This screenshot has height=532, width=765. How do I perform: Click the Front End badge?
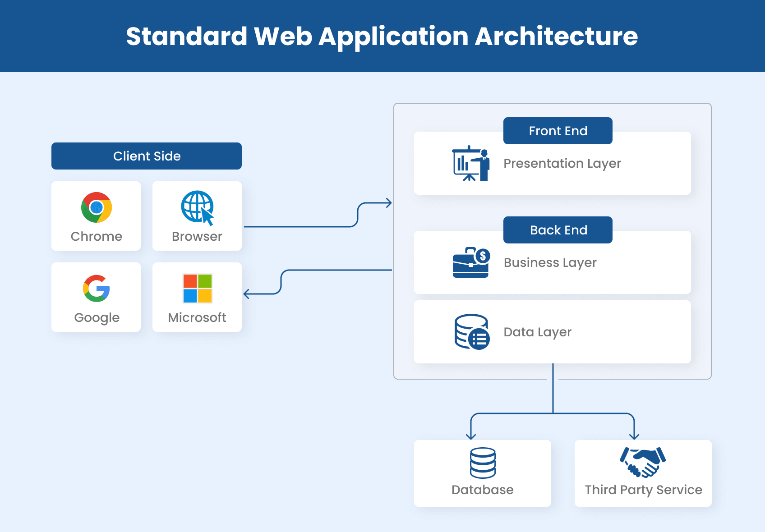(x=558, y=131)
